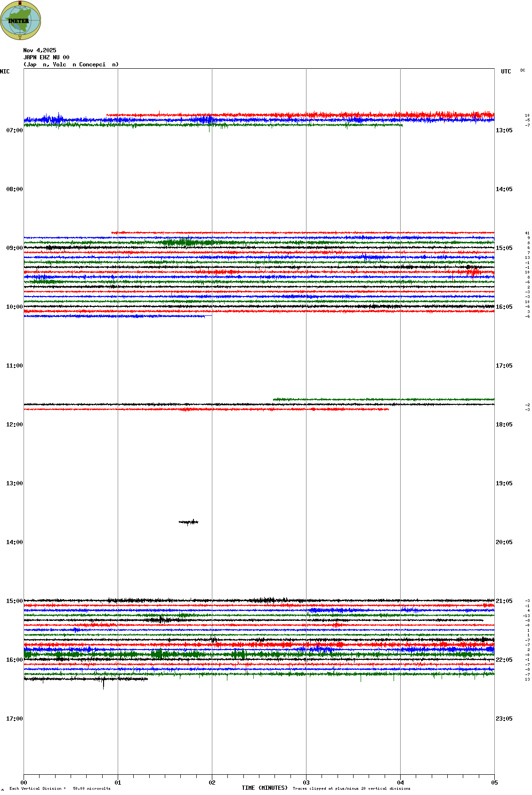Image resolution: width=532 pixels, height=795 pixels.
Task: Click the UTC time column header
Action: click(506, 72)
